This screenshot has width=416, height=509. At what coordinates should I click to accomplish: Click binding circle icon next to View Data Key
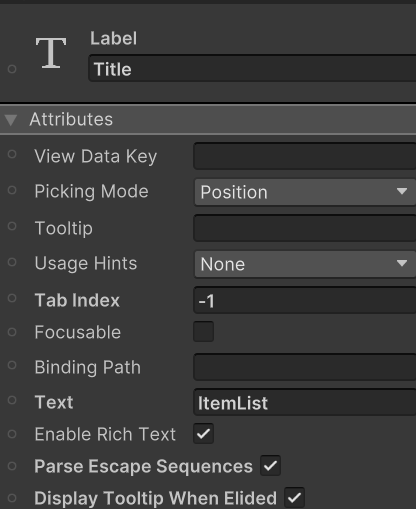tap(12, 154)
